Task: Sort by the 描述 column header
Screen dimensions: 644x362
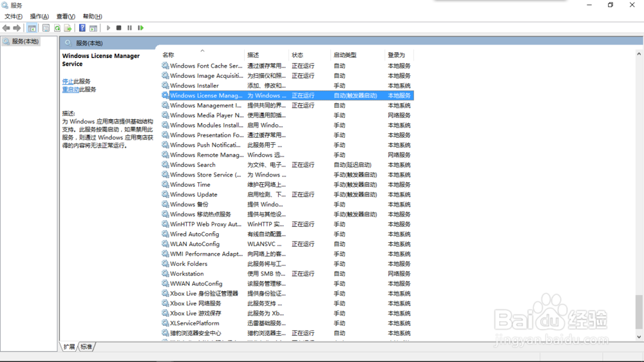Action: coord(253,55)
